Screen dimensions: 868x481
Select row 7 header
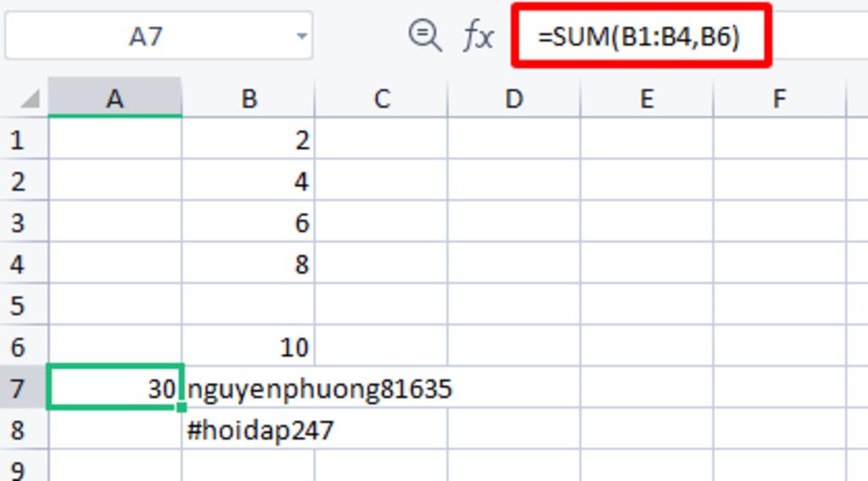click(17, 389)
